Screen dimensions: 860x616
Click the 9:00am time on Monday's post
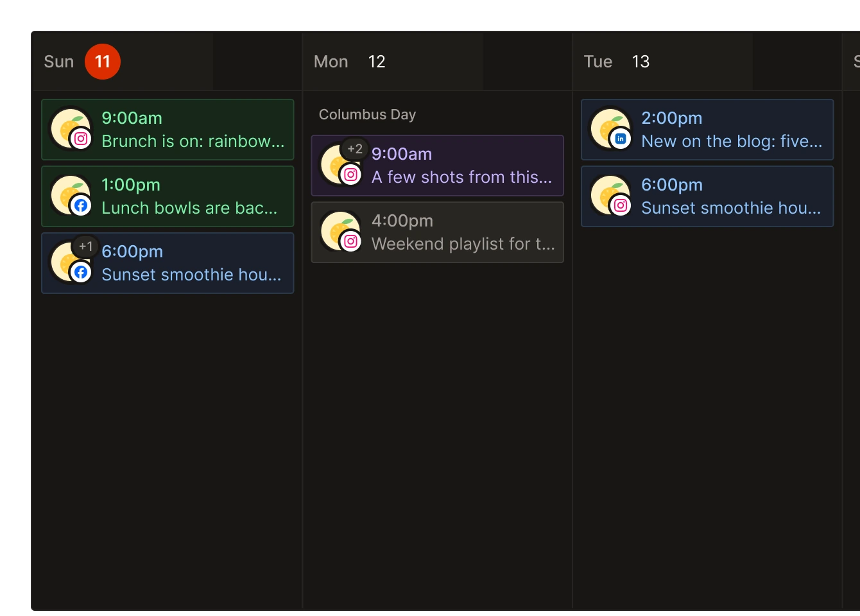coord(402,154)
